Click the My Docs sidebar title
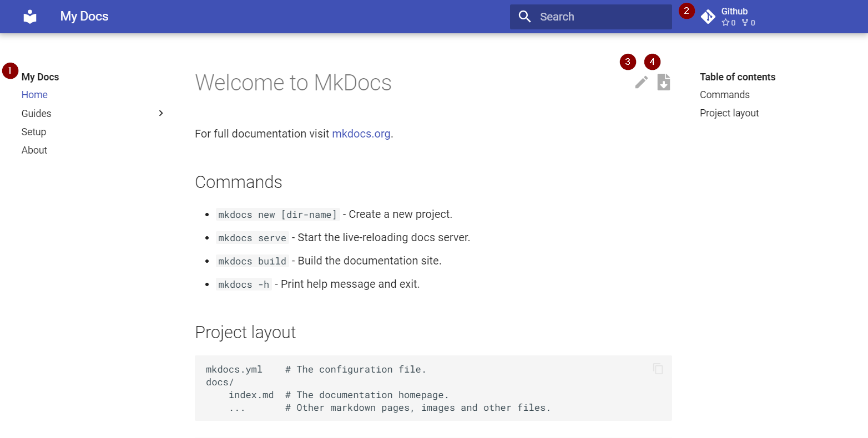The image size is (868, 438). [40, 77]
